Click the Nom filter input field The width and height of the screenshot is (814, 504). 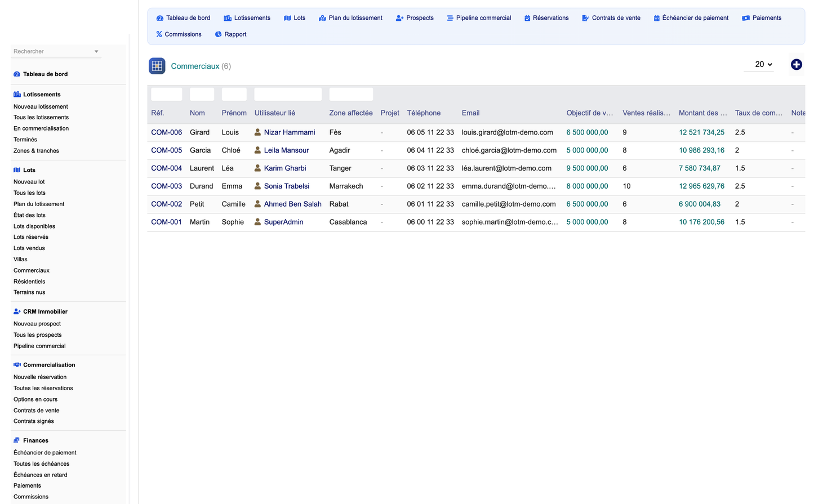click(x=202, y=94)
